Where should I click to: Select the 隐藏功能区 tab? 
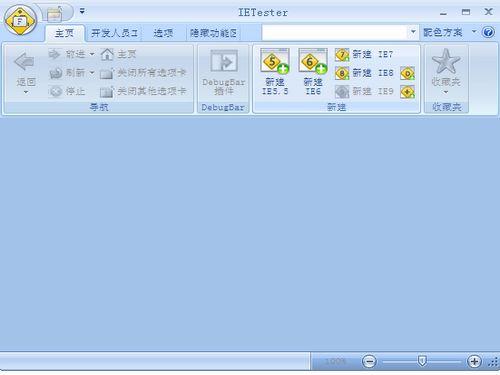point(214,33)
